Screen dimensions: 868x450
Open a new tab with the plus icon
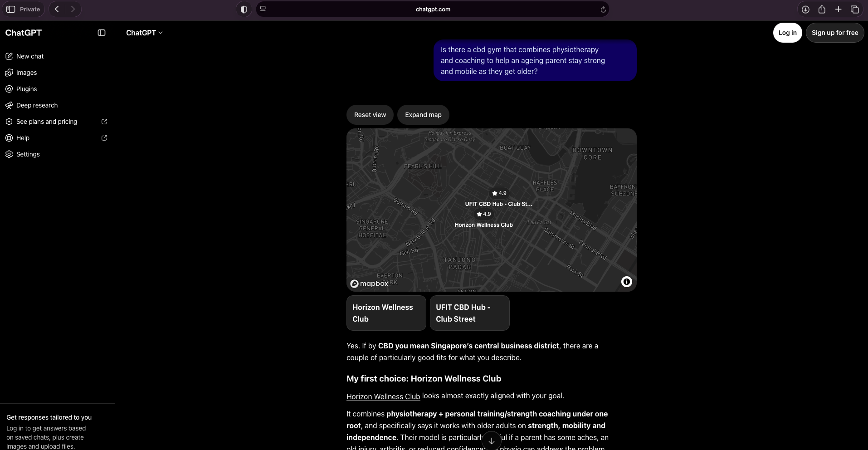click(x=838, y=9)
